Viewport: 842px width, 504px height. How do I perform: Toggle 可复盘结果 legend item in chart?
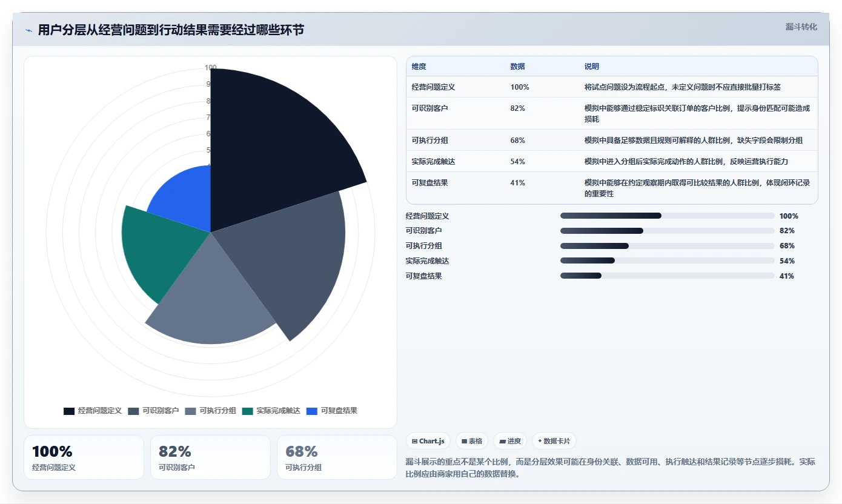click(332, 411)
